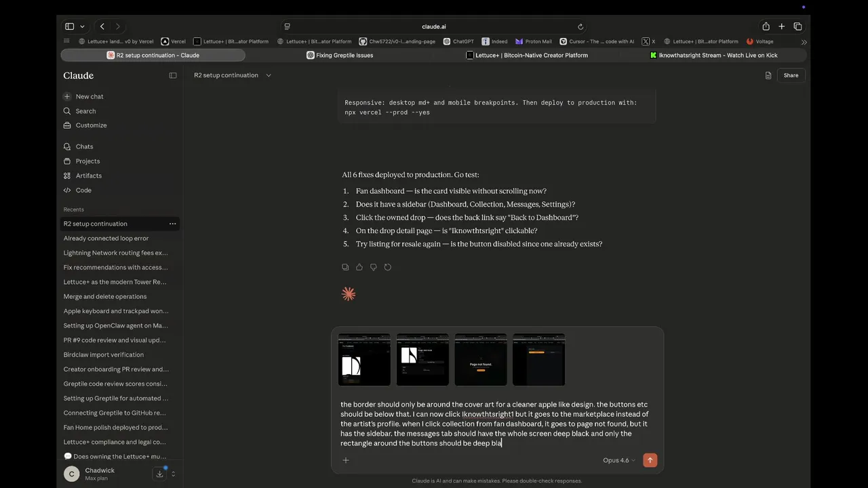Open Lettuce+ compliance and legal chat
Image resolution: width=868 pixels, height=488 pixels.
point(115,442)
